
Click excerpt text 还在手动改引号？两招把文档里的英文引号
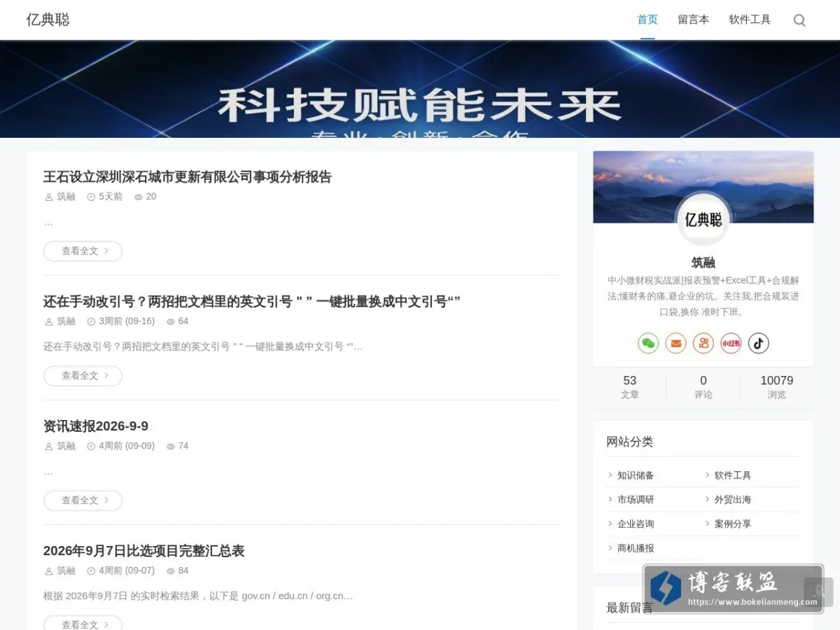coord(203,346)
